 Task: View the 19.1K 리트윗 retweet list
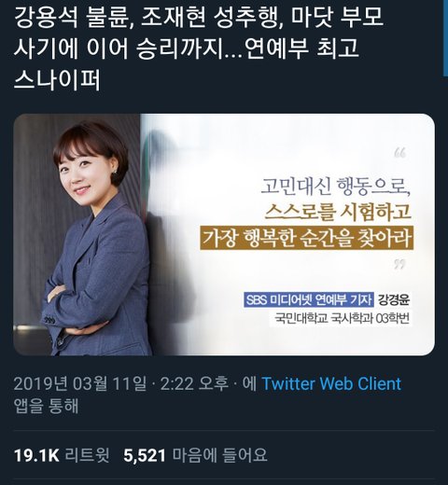coord(62,455)
